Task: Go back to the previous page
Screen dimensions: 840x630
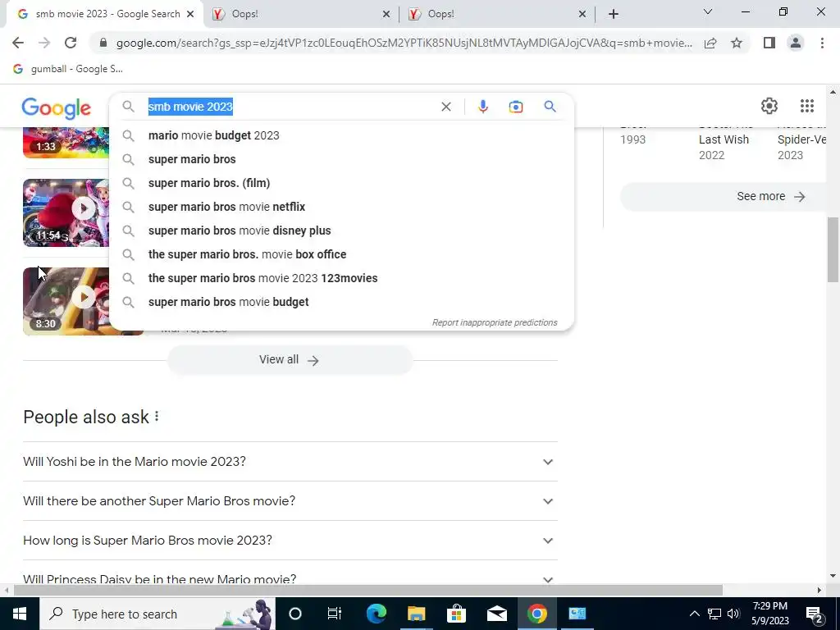Action: pos(18,43)
